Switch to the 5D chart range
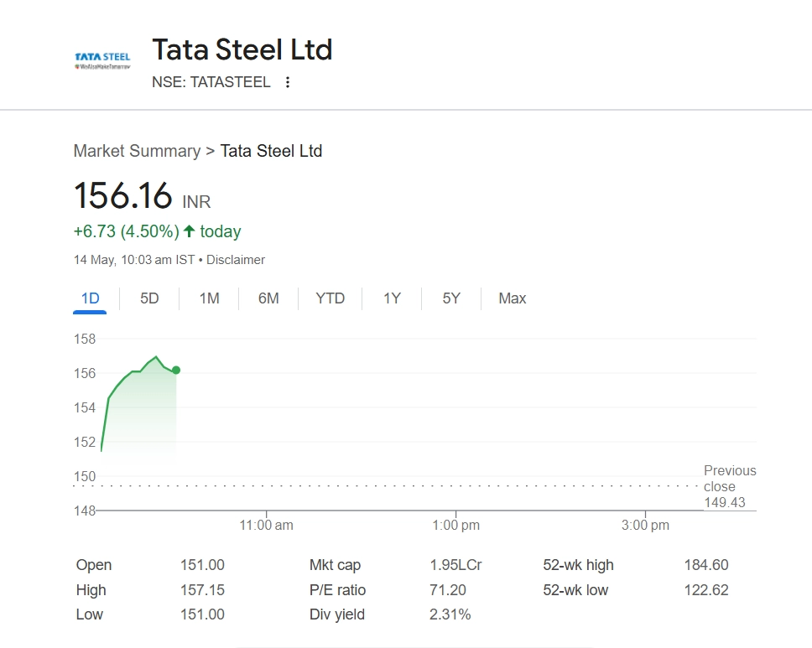The image size is (812, 648). tap(149, 298)
